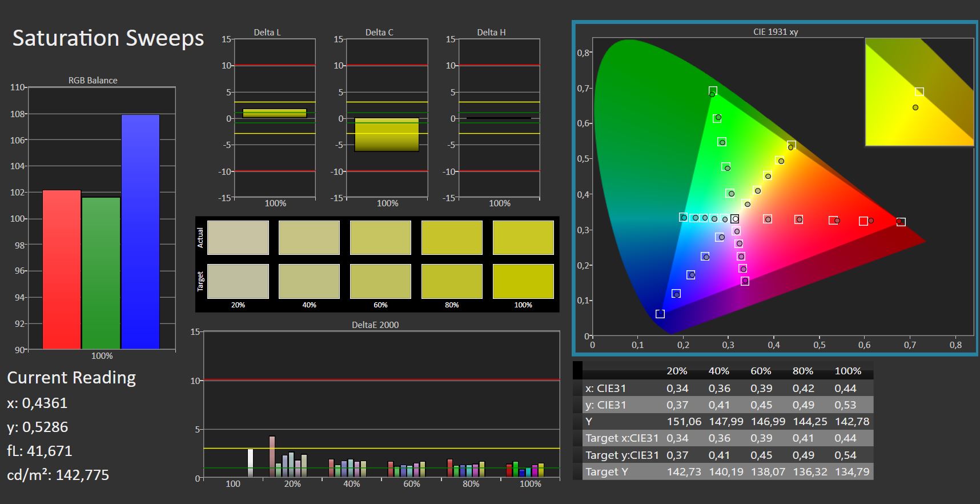Select the yellow bar in Delta L chart
The width and height of the screenshot is (980, 504).
tap(275, 113)
